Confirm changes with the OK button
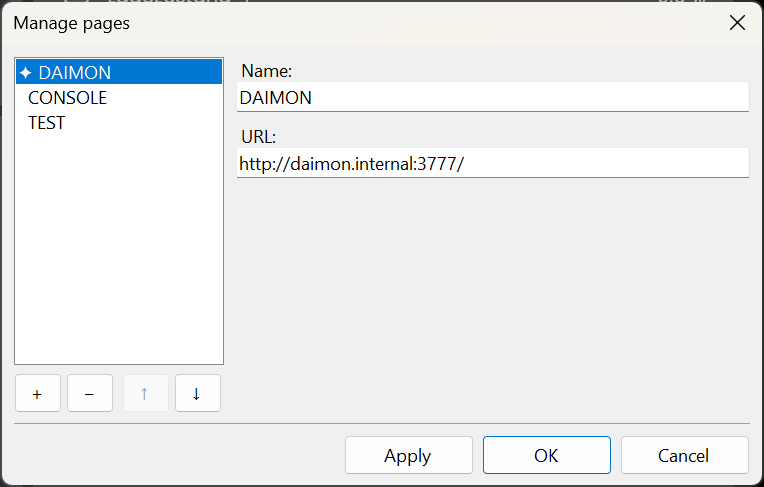 tap(546, 455)
